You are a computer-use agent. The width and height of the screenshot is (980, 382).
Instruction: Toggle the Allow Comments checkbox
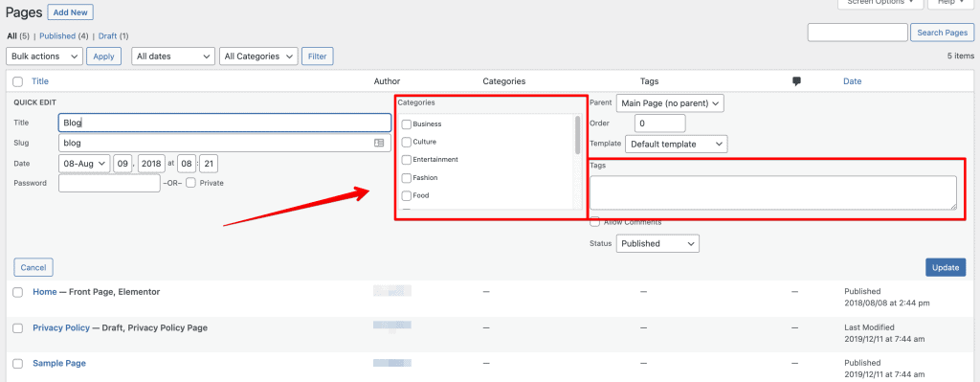coord(595,222)
